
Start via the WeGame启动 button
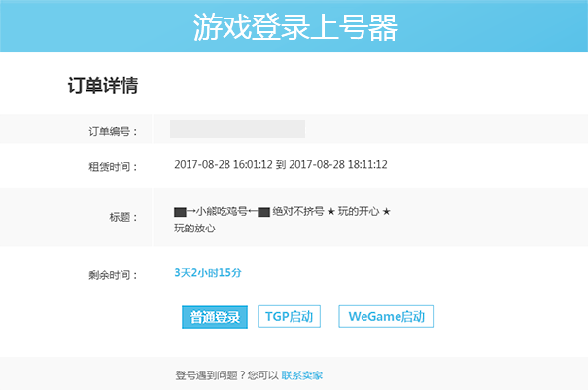point(386,317)
